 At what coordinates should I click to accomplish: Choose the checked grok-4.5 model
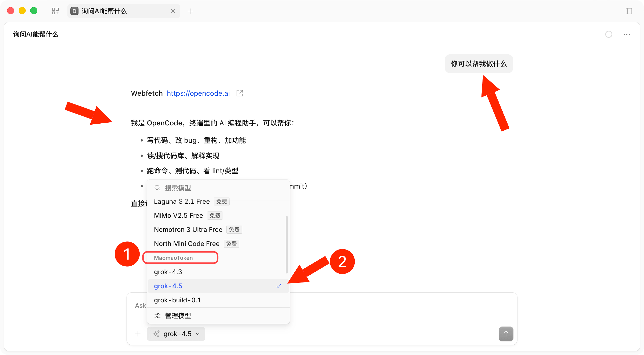[218, 286]
